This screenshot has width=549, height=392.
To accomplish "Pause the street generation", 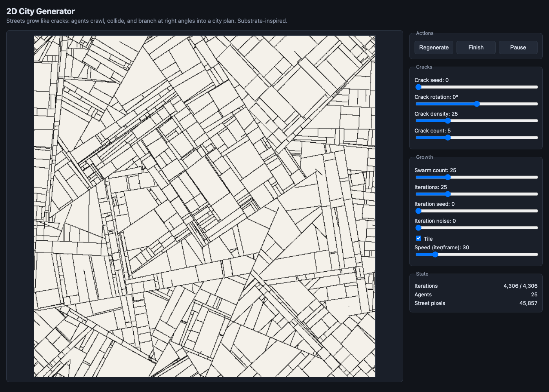I will [518, 47].
